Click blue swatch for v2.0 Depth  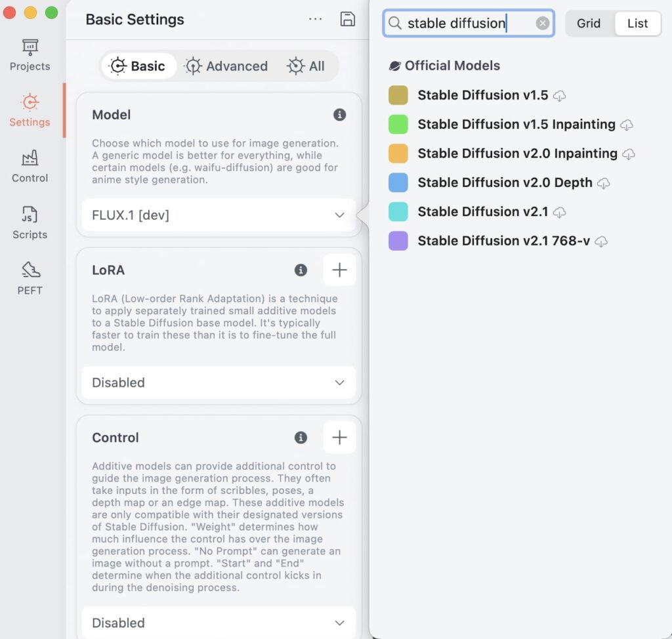click(398, 182)
